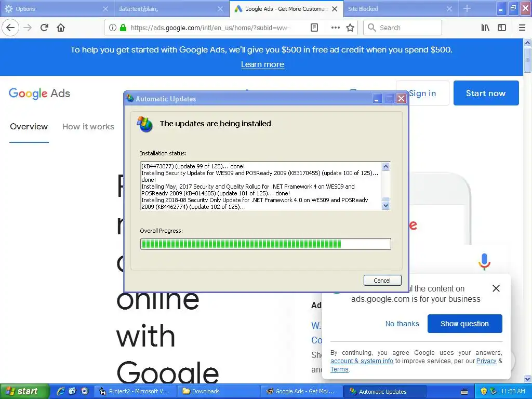Click Sign in on Google Ads page
Screen dimensions: 532x399
pos(422,93)
